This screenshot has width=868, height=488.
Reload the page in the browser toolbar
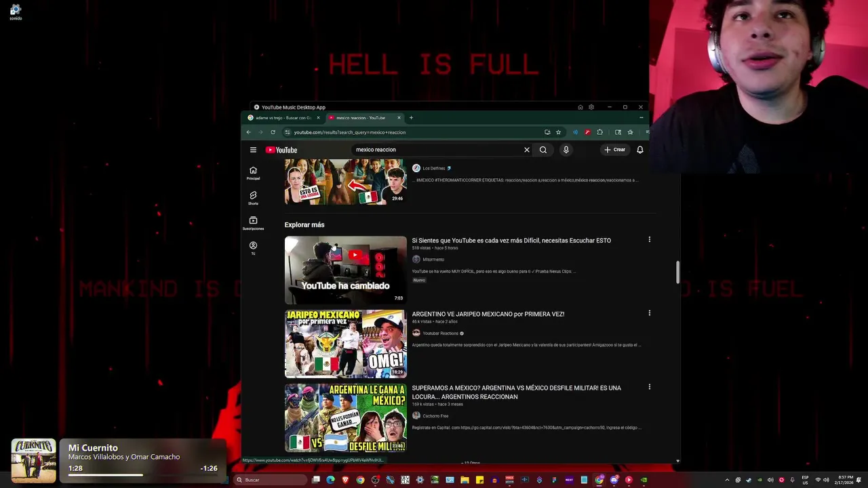coord(273,132)
